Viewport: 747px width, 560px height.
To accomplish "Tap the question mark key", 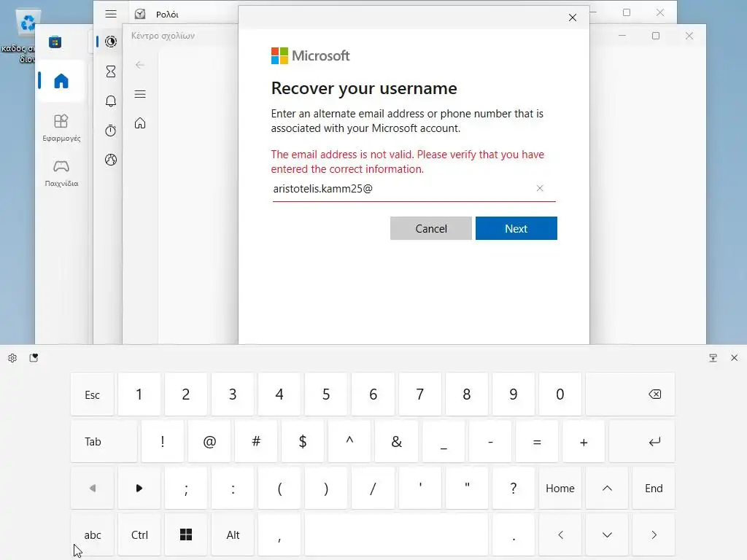I will coord(513,488).
